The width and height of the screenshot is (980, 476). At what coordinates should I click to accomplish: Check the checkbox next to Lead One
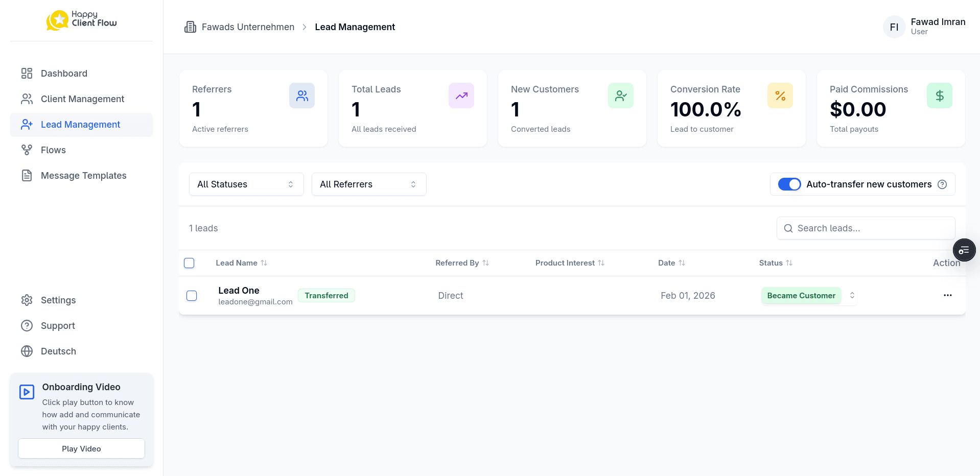click(x=191, y=295)
